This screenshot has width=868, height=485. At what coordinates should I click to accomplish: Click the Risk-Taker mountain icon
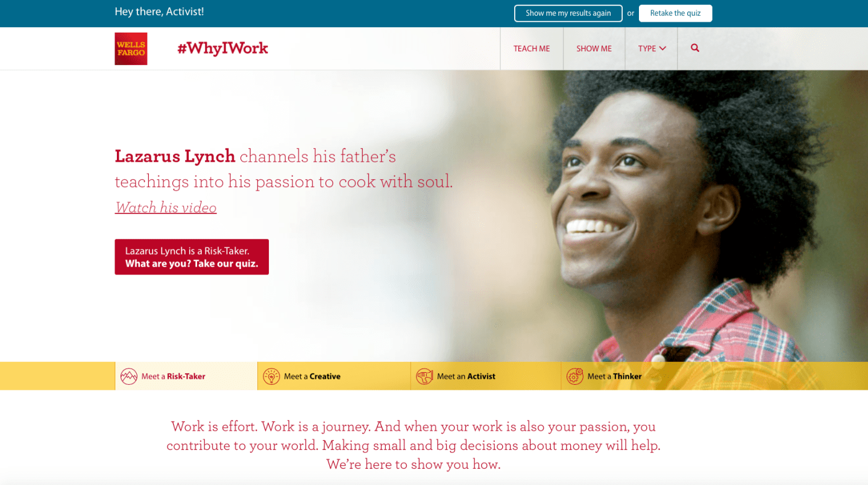128,376
